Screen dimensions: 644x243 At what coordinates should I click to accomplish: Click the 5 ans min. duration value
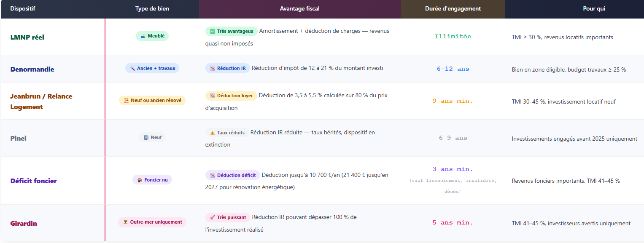(453, 223)
